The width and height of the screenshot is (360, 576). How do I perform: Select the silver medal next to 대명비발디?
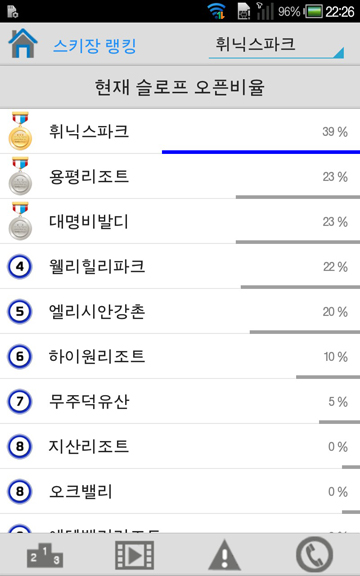coord(20,221)
